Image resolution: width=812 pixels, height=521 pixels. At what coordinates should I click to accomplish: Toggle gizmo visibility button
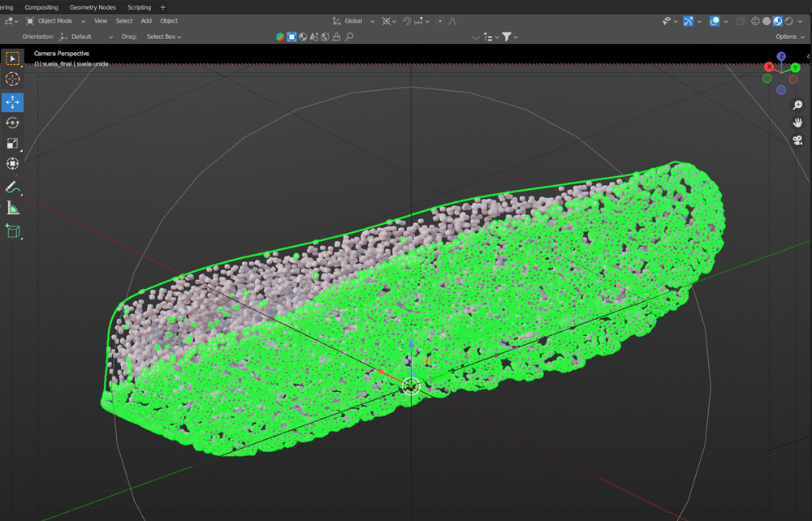point(689,21)
